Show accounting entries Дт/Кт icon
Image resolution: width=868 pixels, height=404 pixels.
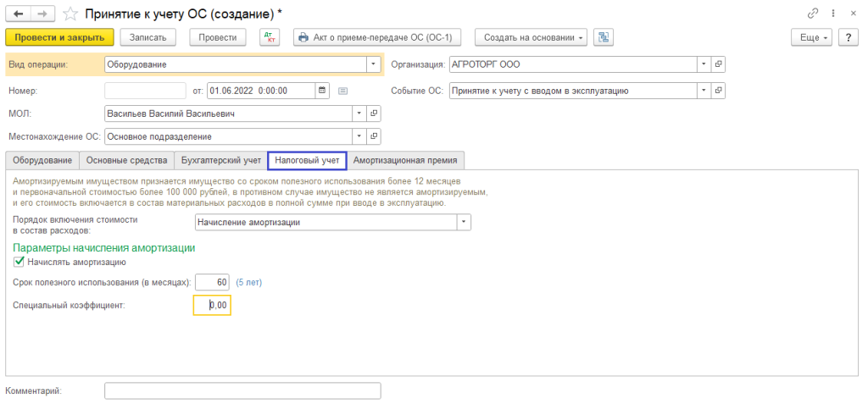pyautogui.click(x=269, y=37)
